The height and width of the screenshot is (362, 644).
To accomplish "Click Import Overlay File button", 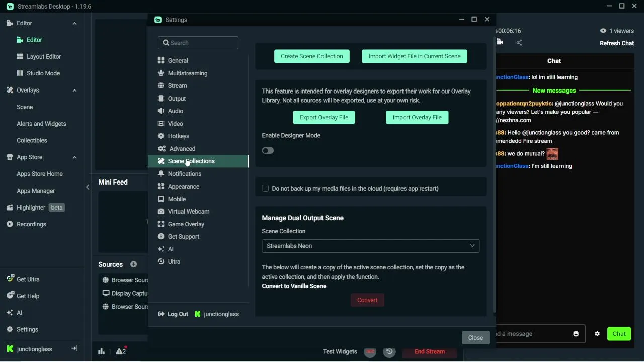I will [x=417, y=117].
